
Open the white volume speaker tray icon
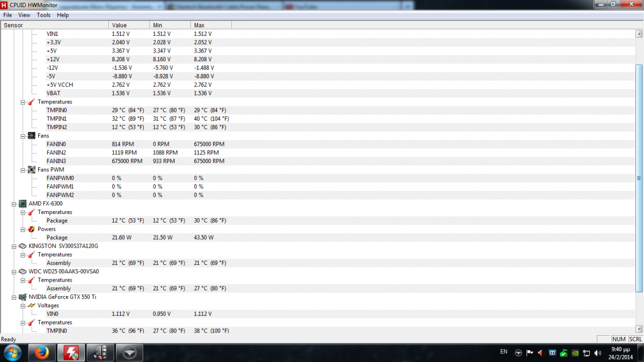pyautogui.click(x=597, y=352)
